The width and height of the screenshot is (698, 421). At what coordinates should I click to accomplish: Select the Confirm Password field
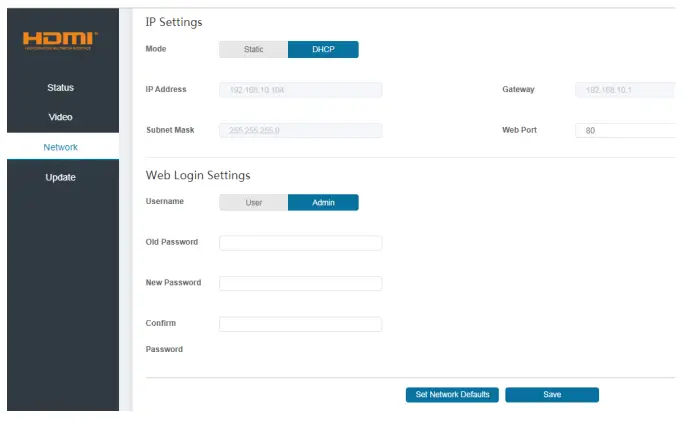click(300, 324)
